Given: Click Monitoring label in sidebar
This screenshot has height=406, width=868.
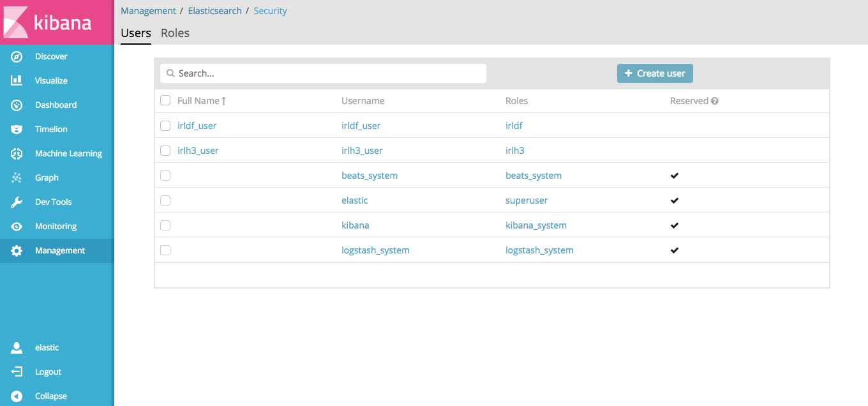Looking at the screenshot, I should pos(56,227).
